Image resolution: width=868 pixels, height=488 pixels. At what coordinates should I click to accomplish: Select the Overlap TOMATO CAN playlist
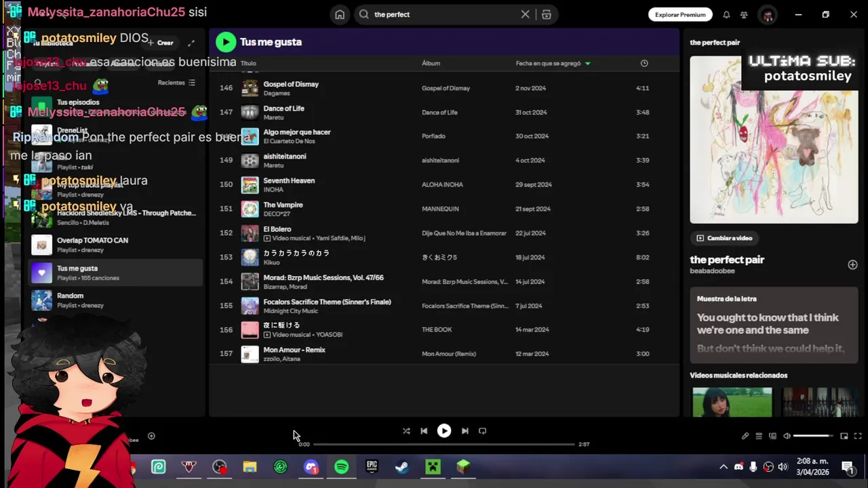[115, 245]
